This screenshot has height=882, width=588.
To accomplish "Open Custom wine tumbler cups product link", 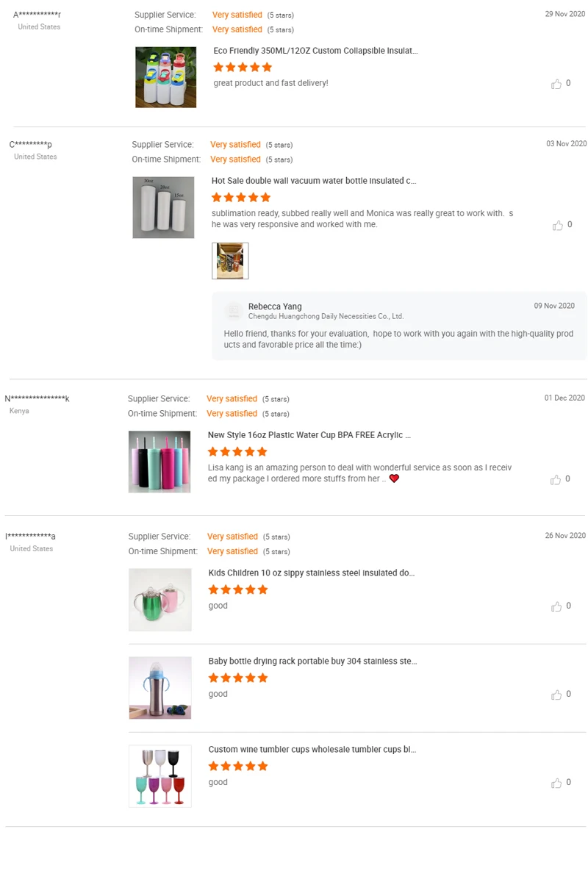I will pyautogui.click(x=312, y=749).
